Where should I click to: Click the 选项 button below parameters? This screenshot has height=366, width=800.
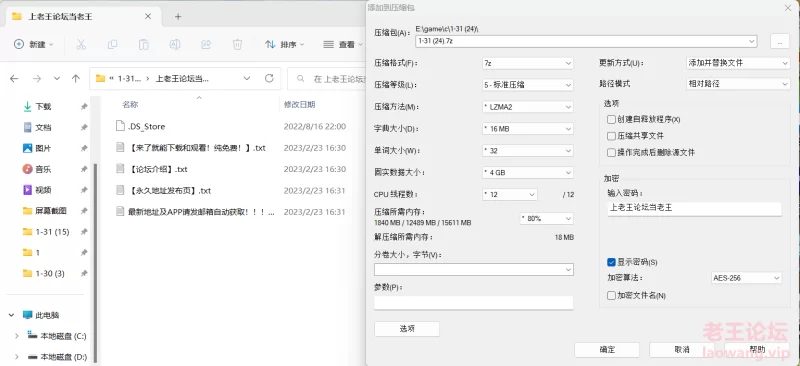click(x=407, y=329)
